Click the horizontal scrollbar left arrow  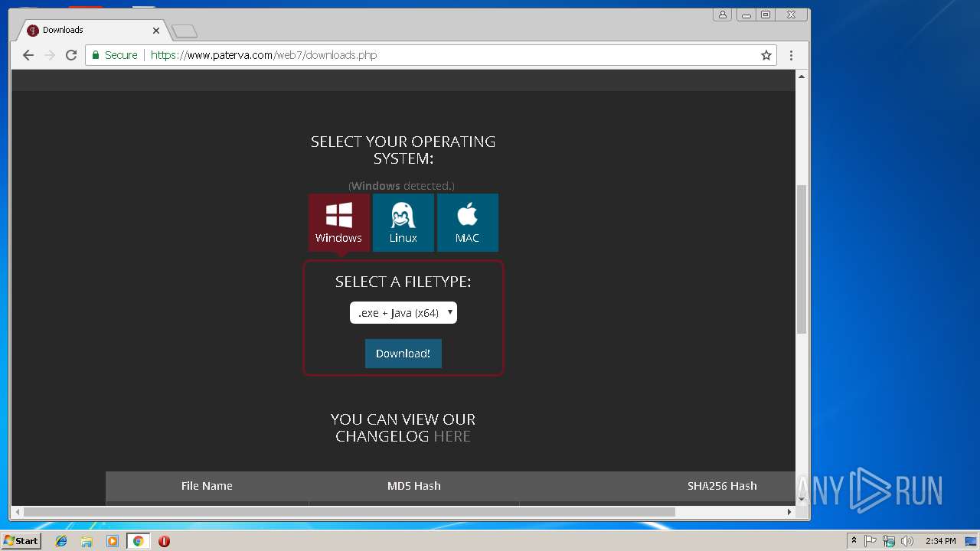click(x=17, y=511)
